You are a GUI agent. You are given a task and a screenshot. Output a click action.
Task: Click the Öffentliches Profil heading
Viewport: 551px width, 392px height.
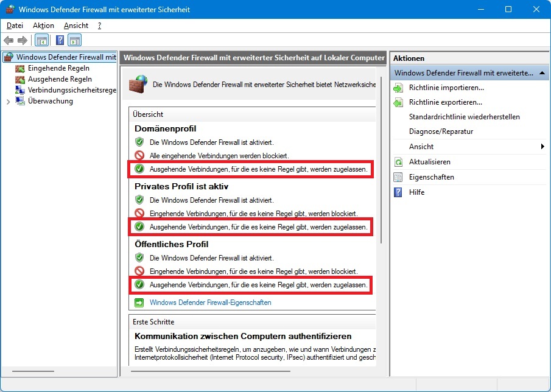[172, 244]
